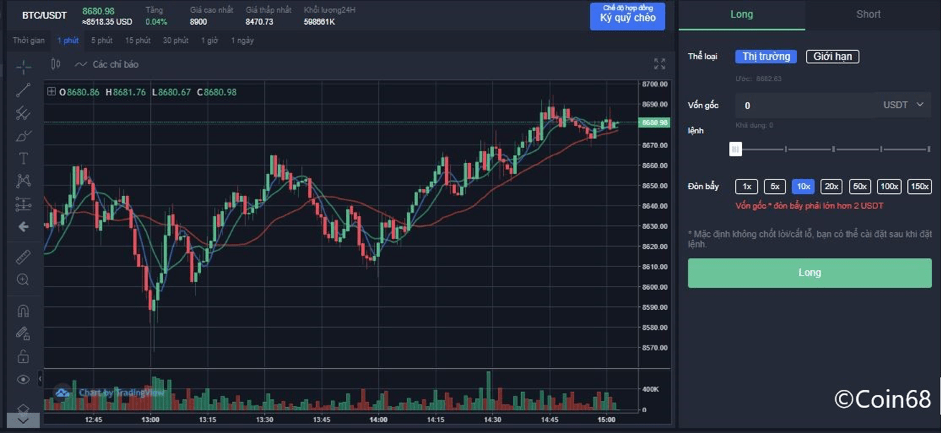Set leverage to 10x
The image size is (941, 433).
click(x=803, y=187)
